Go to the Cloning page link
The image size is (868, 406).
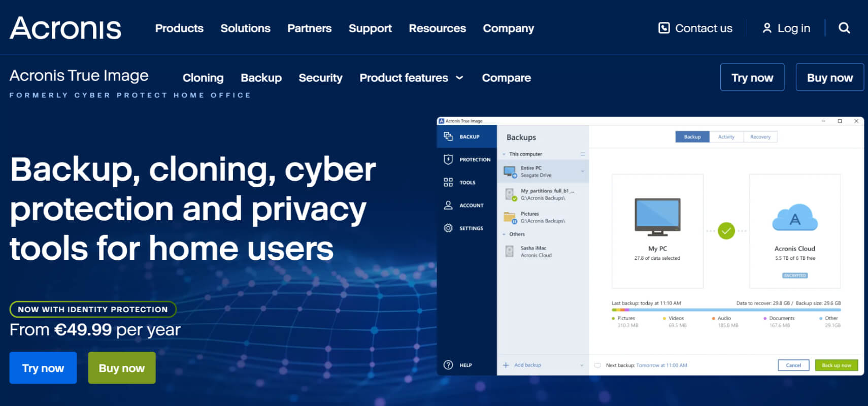203,78
